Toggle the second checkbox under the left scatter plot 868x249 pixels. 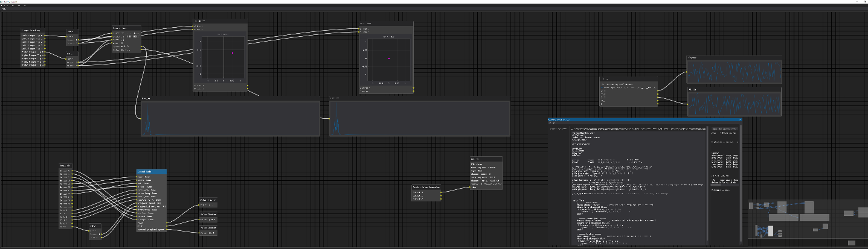(195, 89)
